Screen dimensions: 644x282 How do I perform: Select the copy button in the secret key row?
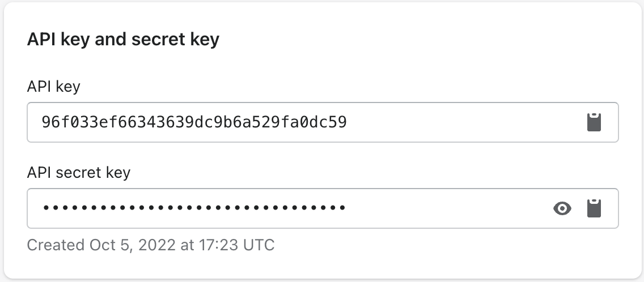pyautogui.click(x=593, y=208)
